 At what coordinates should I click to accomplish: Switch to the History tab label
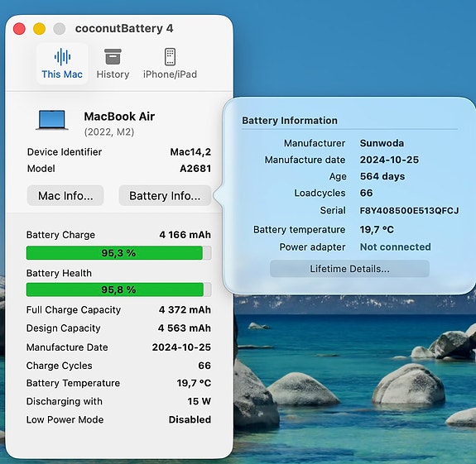(x=113, y=74)
